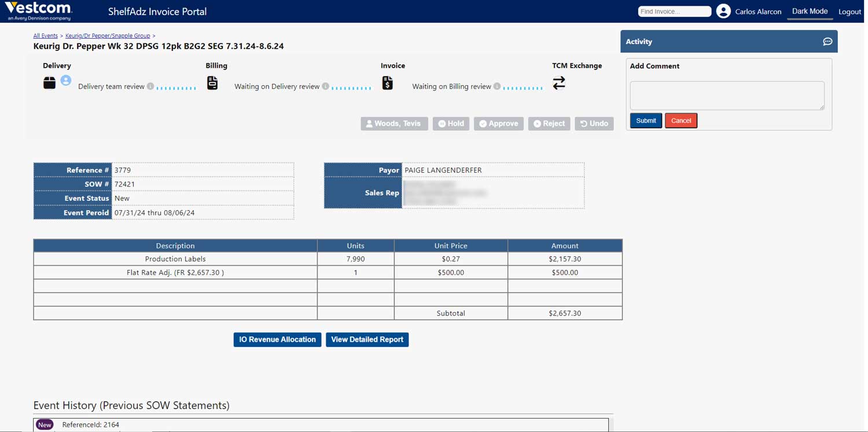
Task: Click the Flat Rate Adj. units value 1
Action: point(356,272)
